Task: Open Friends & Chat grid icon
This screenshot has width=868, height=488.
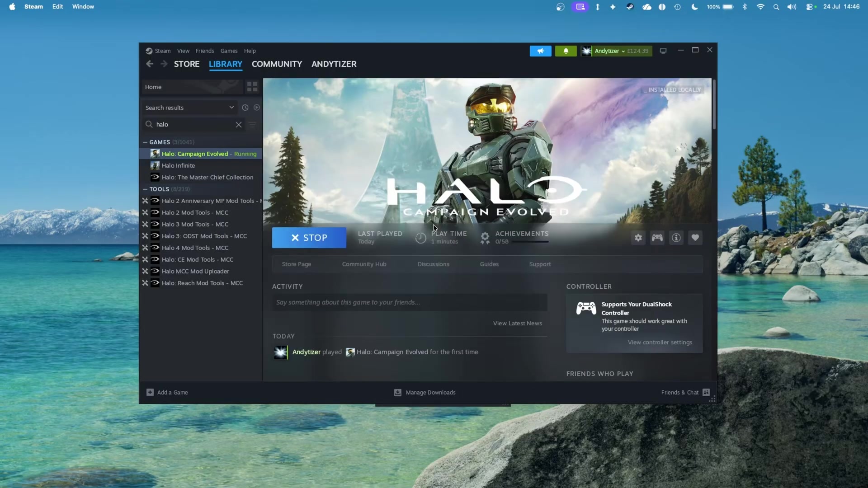Action: (706, 392)
